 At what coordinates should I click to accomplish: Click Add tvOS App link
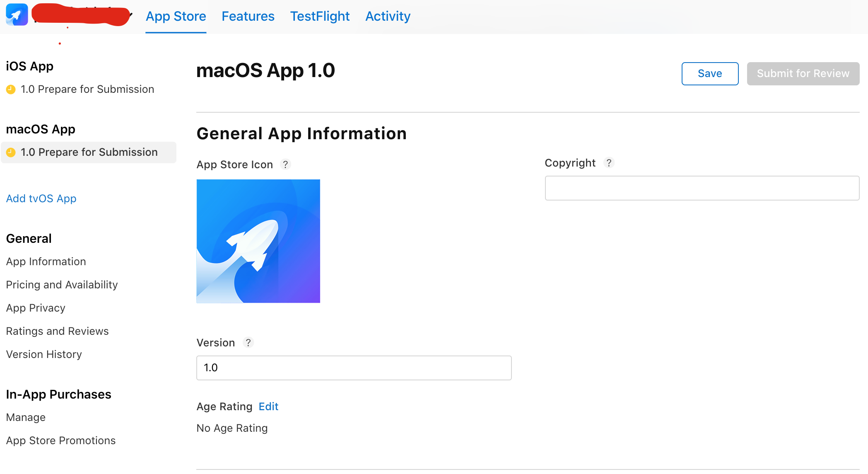[41, 198]
